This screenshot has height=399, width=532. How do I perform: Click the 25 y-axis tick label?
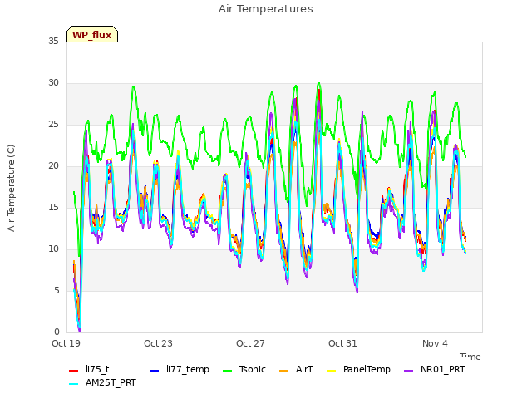(x=53, y=125)
